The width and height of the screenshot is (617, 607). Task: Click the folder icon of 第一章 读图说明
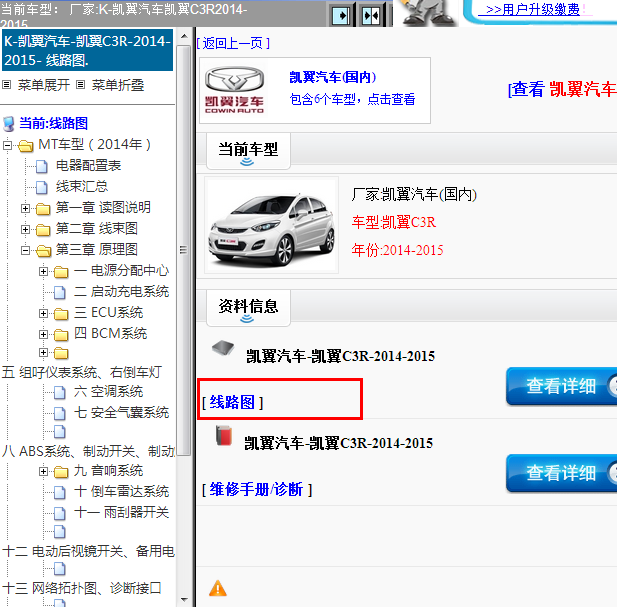43,208
